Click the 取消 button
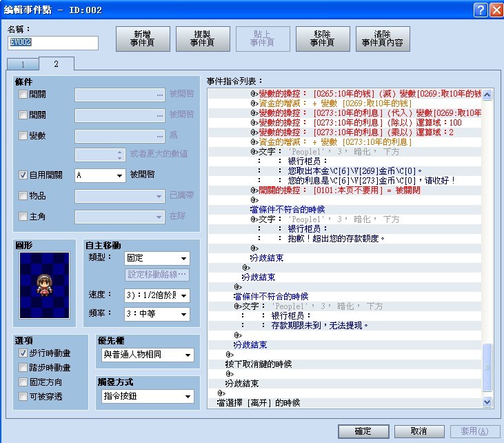504x443 pixels. click(419, 431)
